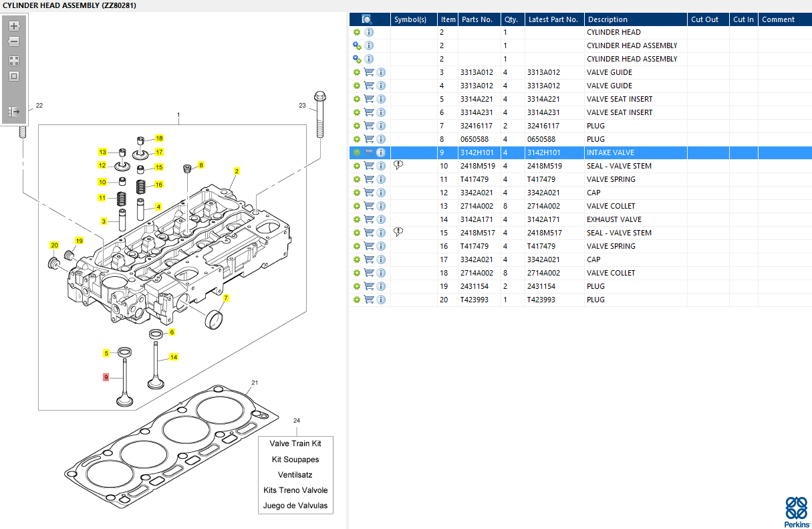Add item 17 CAP to cart

pyautogui.click(x=369, y=259)
